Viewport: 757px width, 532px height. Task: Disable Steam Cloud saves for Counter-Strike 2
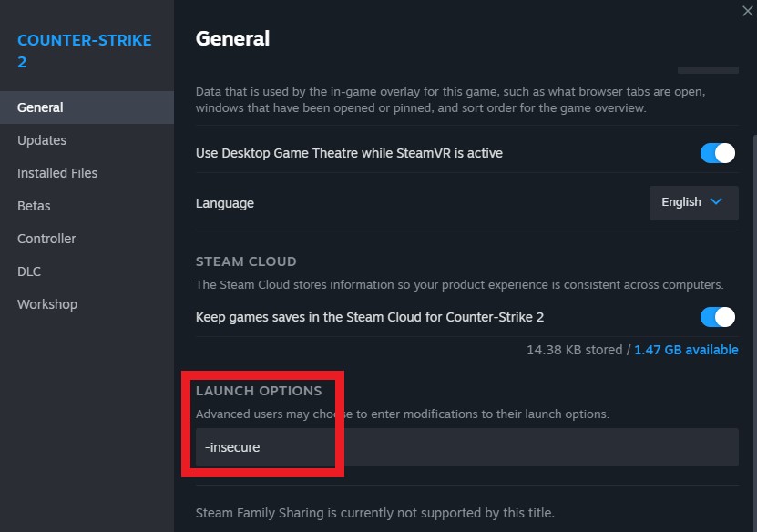[x=718, y=317]
